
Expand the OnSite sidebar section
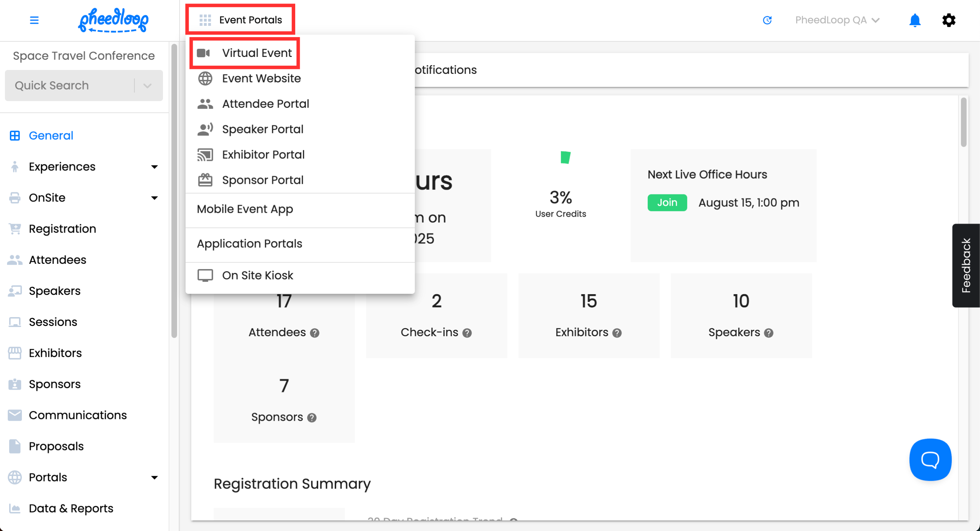154,198
